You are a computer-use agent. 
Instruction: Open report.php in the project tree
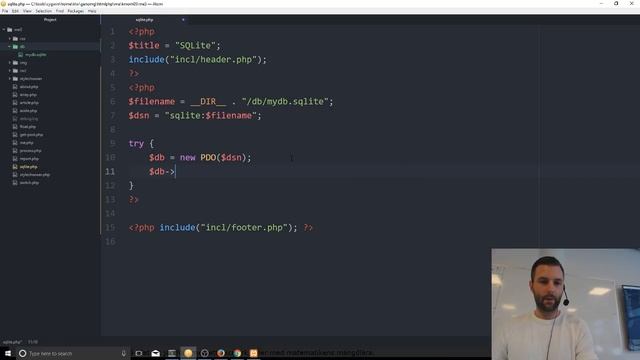(x=29, y=158)
